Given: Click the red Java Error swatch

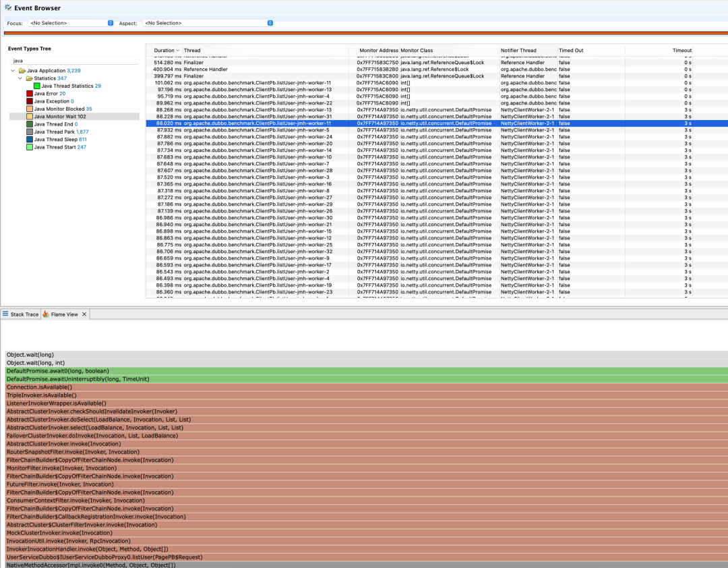Looking at the screenshot, I should tap(30, 93).
